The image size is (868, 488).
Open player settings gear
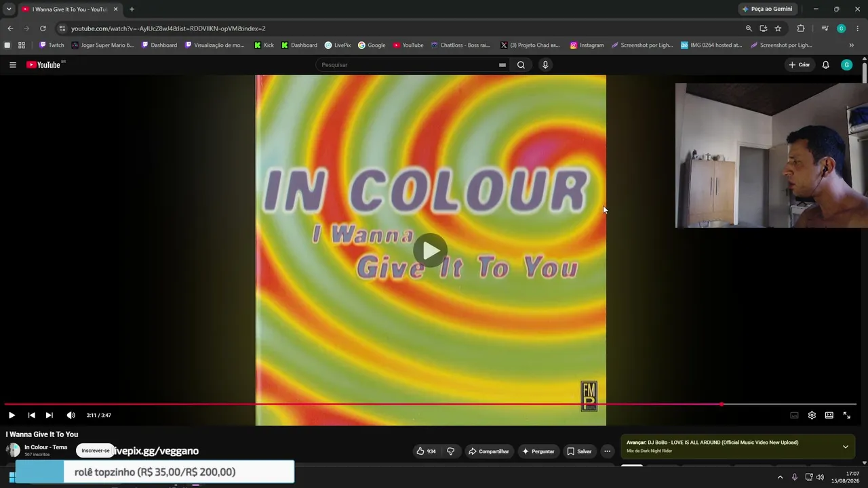[x=812, y=415]
